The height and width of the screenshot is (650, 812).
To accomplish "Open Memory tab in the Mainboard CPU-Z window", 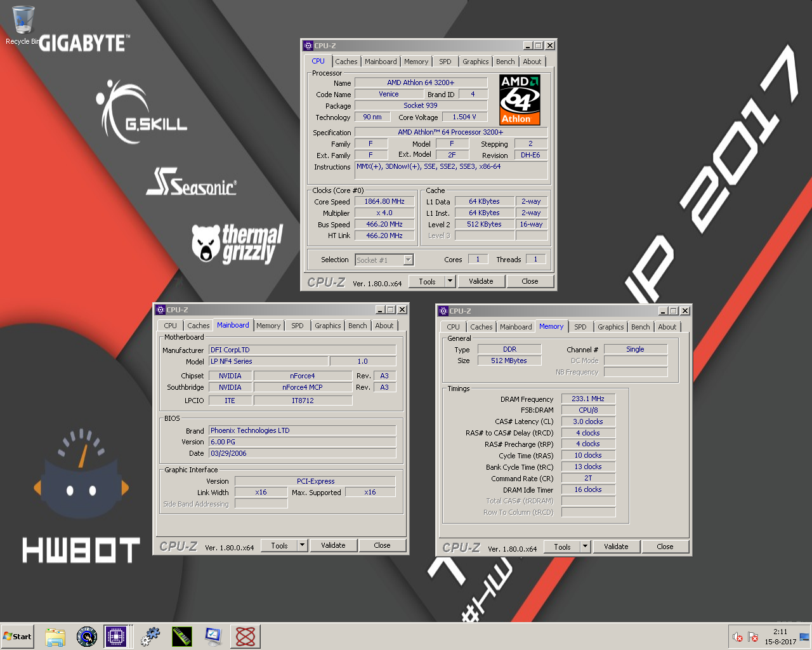I will point(268,326).
